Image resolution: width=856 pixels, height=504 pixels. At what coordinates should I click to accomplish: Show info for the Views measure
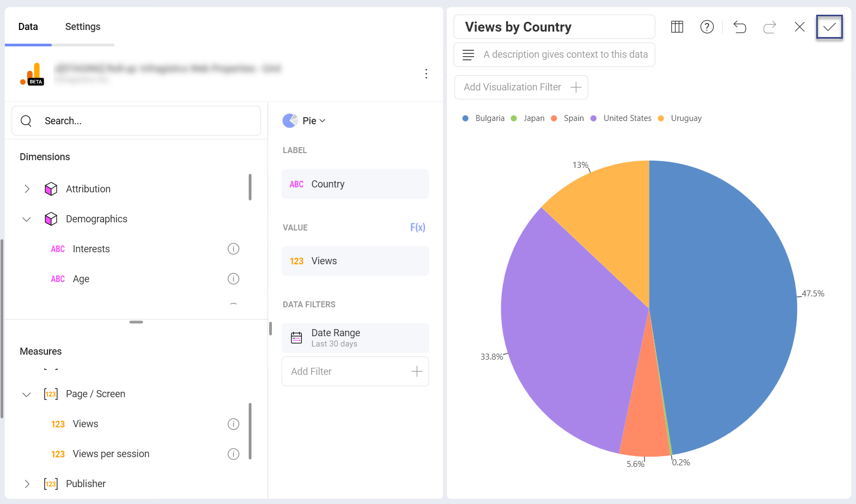[x=233, y=424]
